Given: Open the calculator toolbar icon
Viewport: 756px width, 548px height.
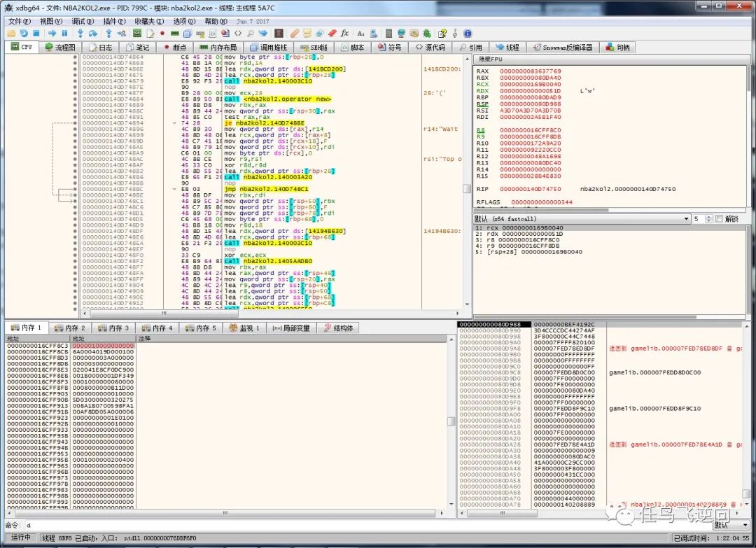Looking at the screenshot, I should [389, 33].
